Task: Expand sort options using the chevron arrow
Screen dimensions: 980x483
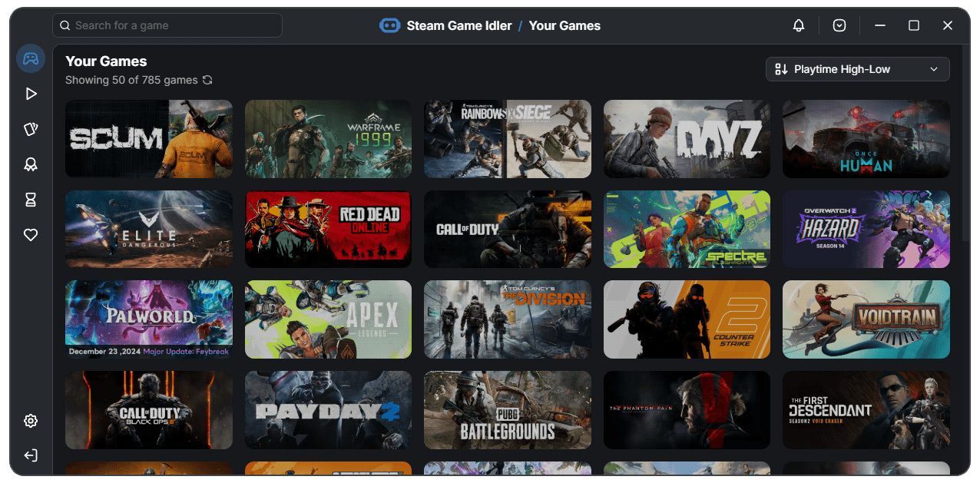Action: tap(934, 69)
